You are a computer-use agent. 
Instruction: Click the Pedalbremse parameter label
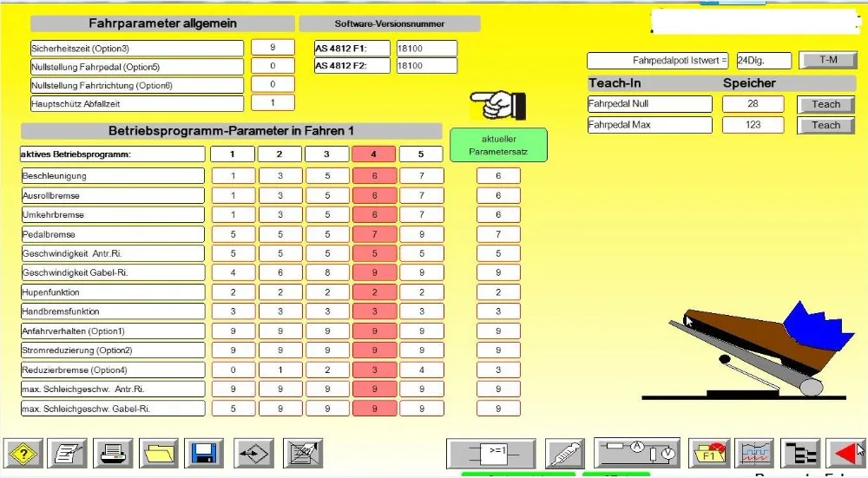pyautogui.click(x=113, y=234)
